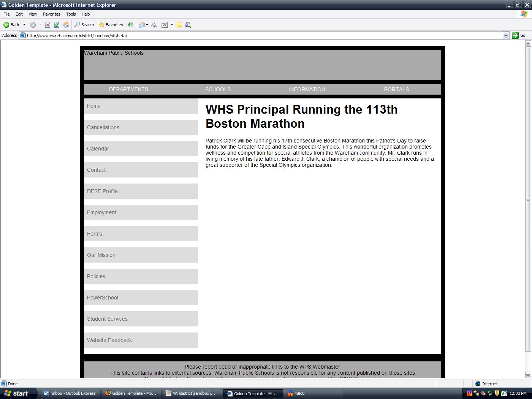
Task: Click the yellow note Discuss icon
Action: point(179,25)
